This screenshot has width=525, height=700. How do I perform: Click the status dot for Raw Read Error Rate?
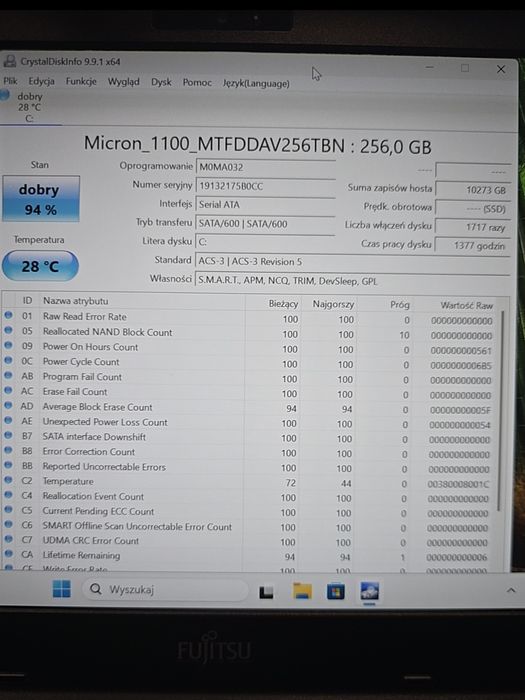[x=8, y=315]
